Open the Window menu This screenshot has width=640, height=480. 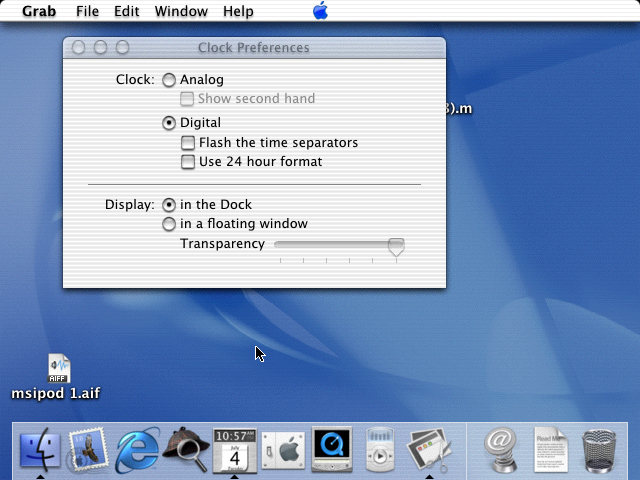181,11
